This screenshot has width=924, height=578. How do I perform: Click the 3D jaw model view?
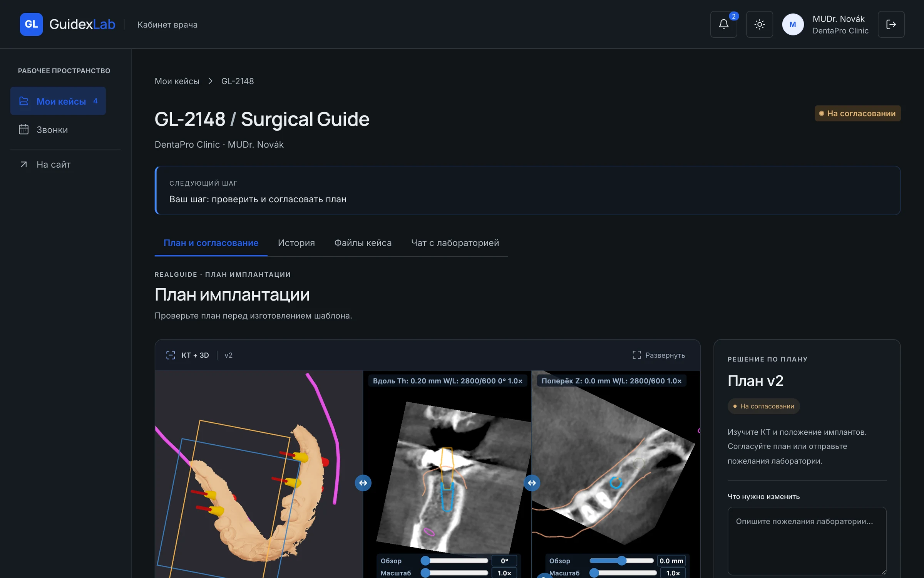(x=259, y=474)
